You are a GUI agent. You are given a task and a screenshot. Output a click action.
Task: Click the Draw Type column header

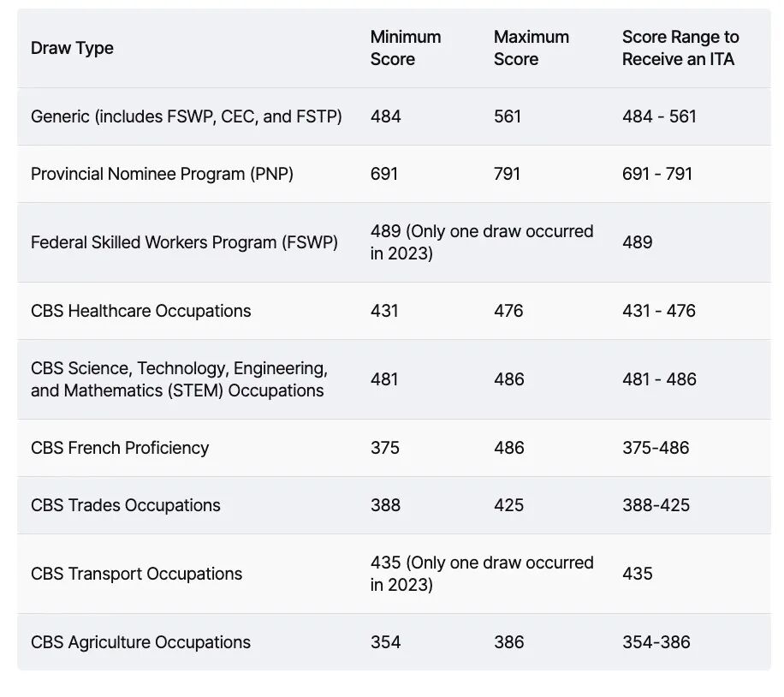coord(72,49)
